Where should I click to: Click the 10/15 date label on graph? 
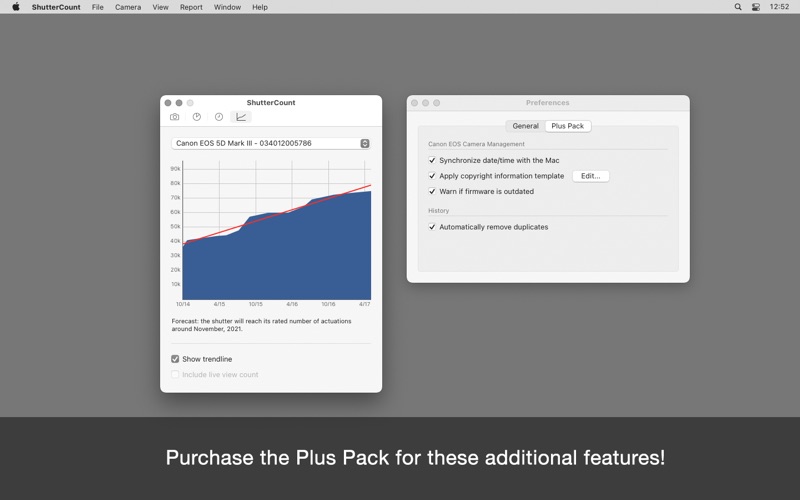point(256,304)
